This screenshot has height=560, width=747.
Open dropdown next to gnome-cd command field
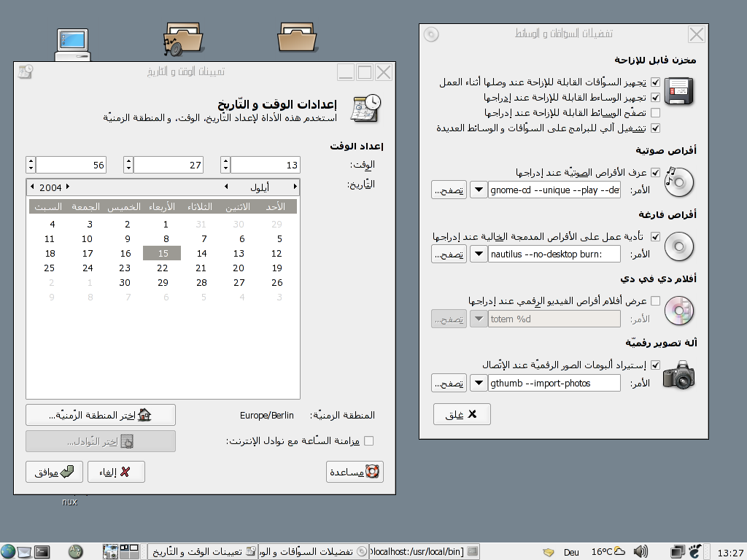coord(478,190)
